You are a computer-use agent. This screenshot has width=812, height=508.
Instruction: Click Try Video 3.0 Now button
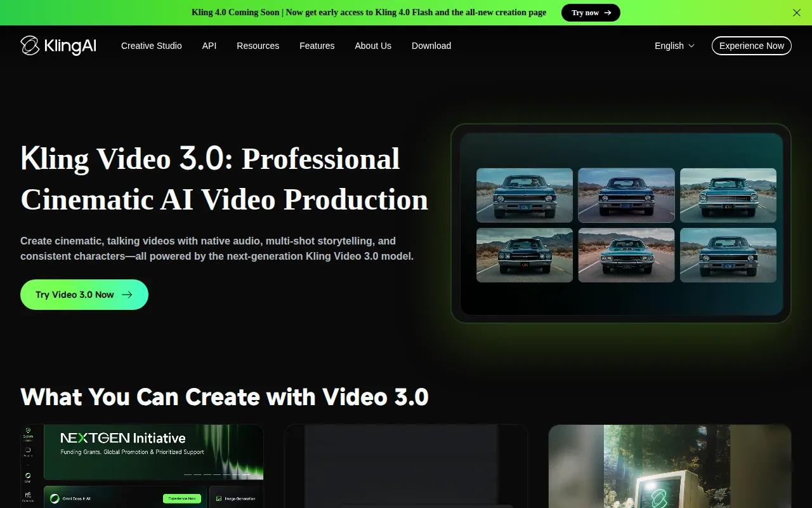(84, 295)
